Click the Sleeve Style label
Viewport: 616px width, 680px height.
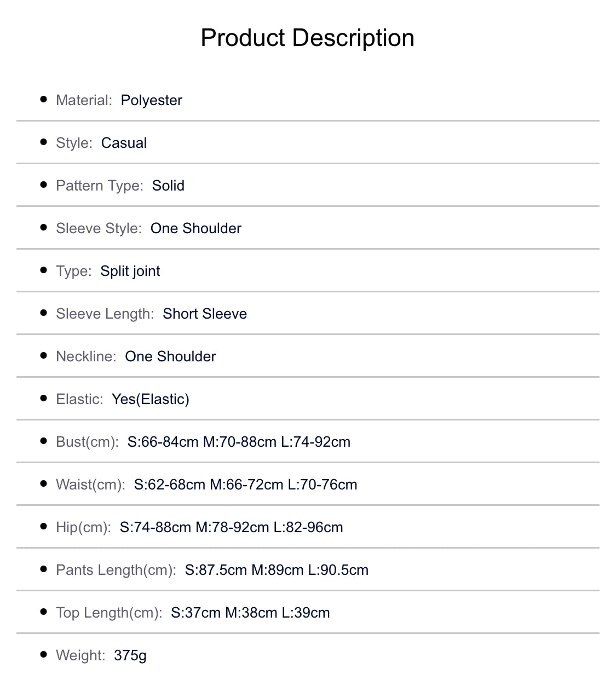coord(99,228)
